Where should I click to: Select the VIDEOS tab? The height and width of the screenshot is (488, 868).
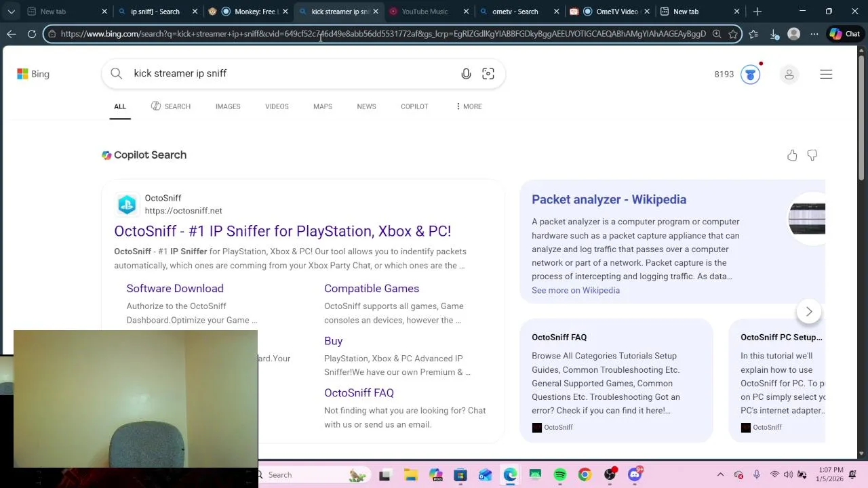[277, 106]
